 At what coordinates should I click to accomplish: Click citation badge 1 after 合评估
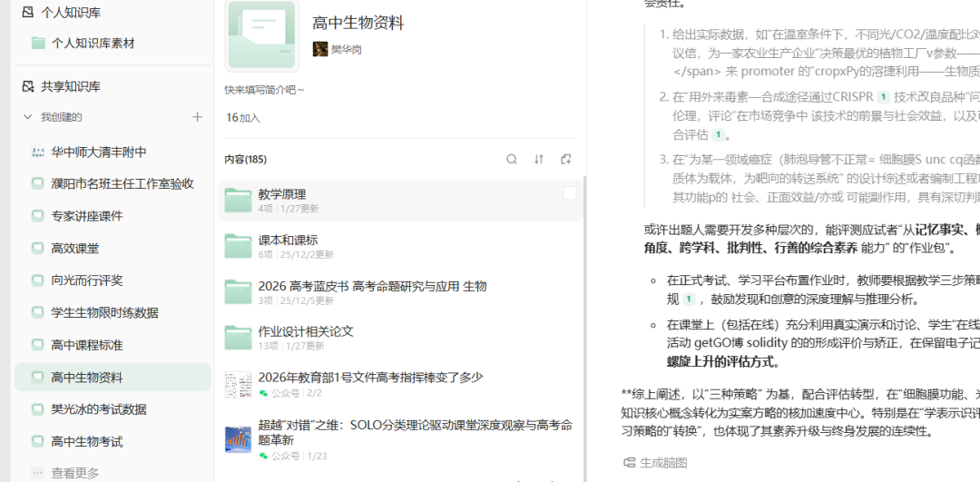[x=719, y=134]
